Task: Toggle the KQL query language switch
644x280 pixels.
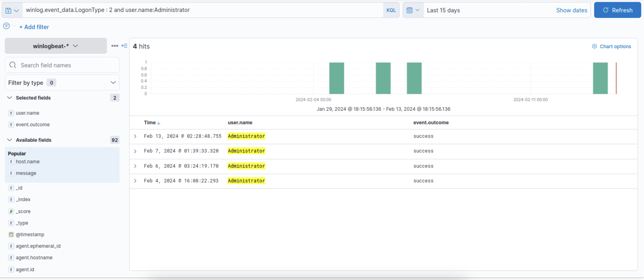Action: (391, 10)
